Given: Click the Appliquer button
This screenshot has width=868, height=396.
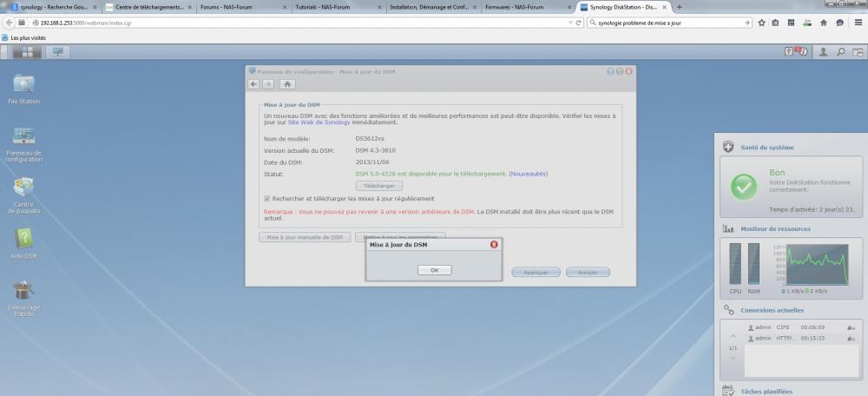Looking at the screenshot, I should point(536,272).
